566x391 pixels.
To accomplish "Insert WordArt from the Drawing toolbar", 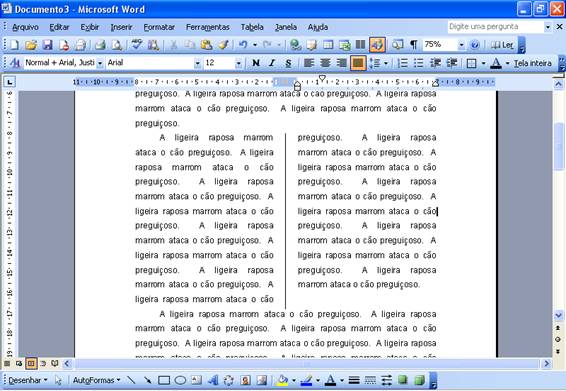I will pos(213,380).
